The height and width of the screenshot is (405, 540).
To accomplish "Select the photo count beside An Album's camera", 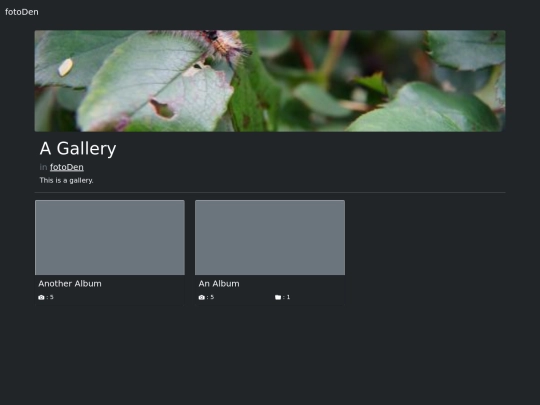I will click(212, 297).
